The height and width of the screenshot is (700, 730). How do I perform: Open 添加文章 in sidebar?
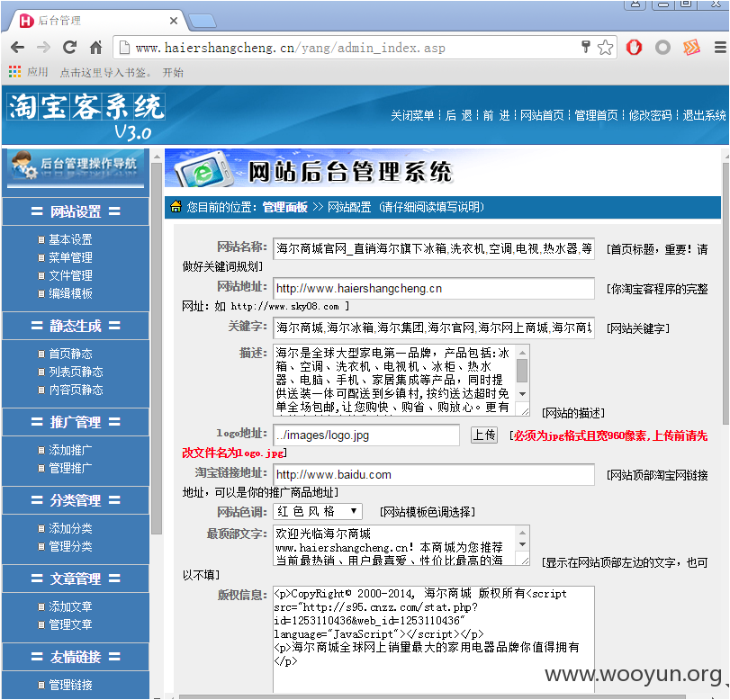pyautogui.click(x=70, y=606)
